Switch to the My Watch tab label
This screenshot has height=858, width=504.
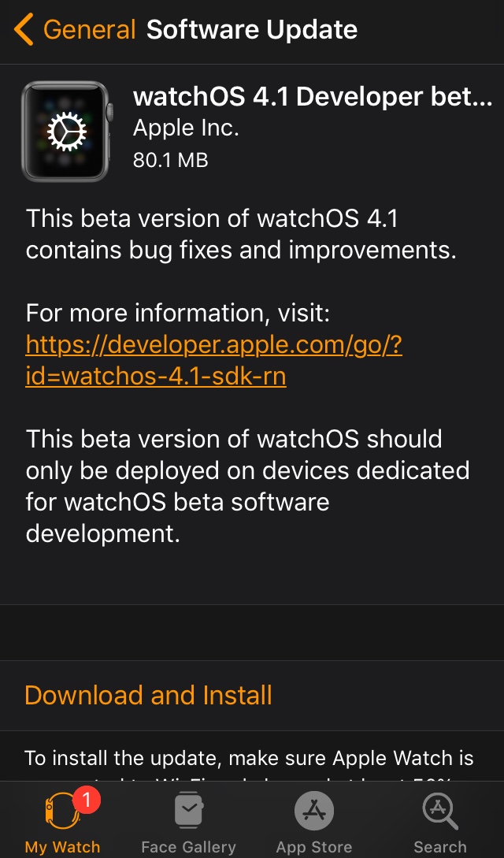[x=62, y=847]
